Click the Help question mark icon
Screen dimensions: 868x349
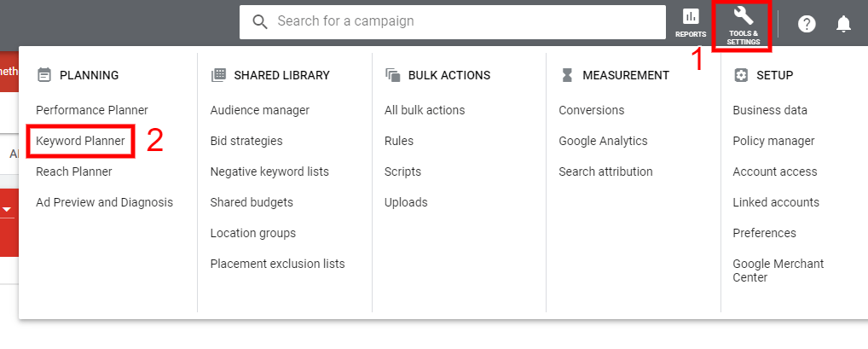[x=807, y=24]
